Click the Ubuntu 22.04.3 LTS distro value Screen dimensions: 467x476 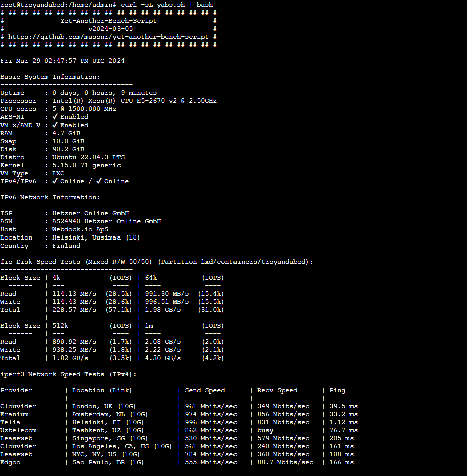coord(88,157)
